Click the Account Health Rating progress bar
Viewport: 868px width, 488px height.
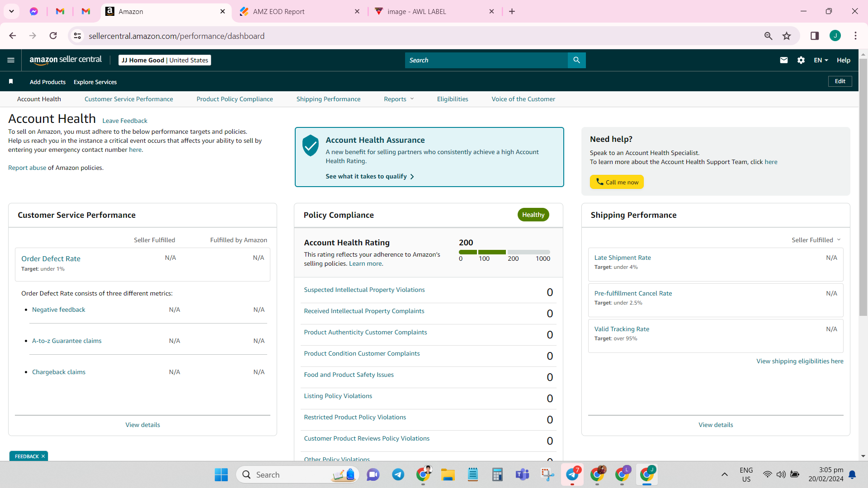[x=505, y=252]
